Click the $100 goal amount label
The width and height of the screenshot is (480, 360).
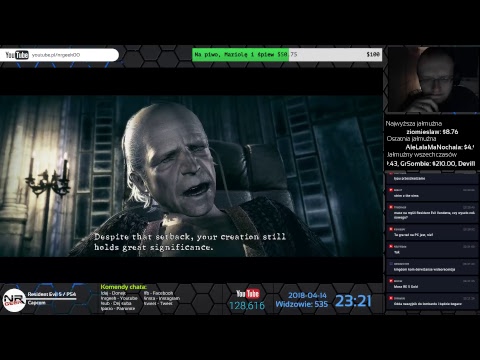pos(373,55)
